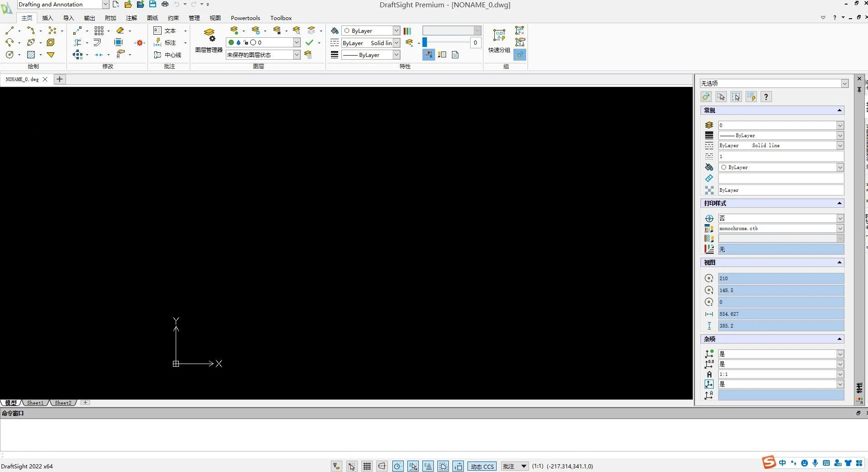Click the transparency slider in 特性 group
The image size is (868, 472).
446,42
